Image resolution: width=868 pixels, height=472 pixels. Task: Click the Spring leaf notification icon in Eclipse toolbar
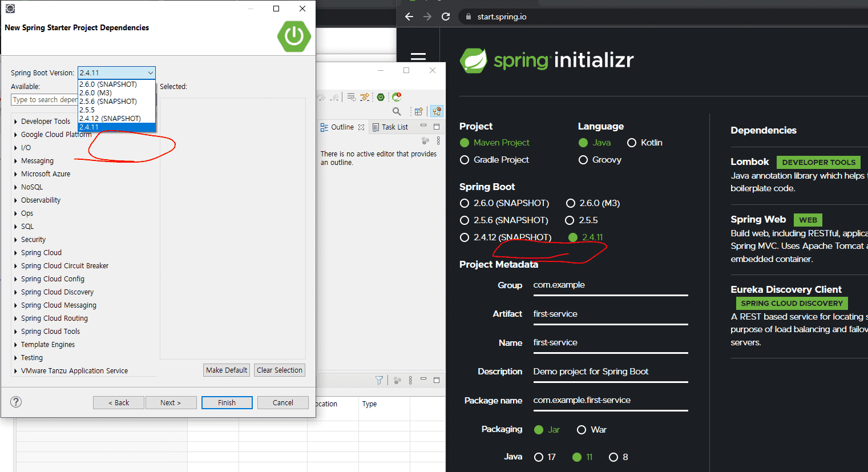397,97
